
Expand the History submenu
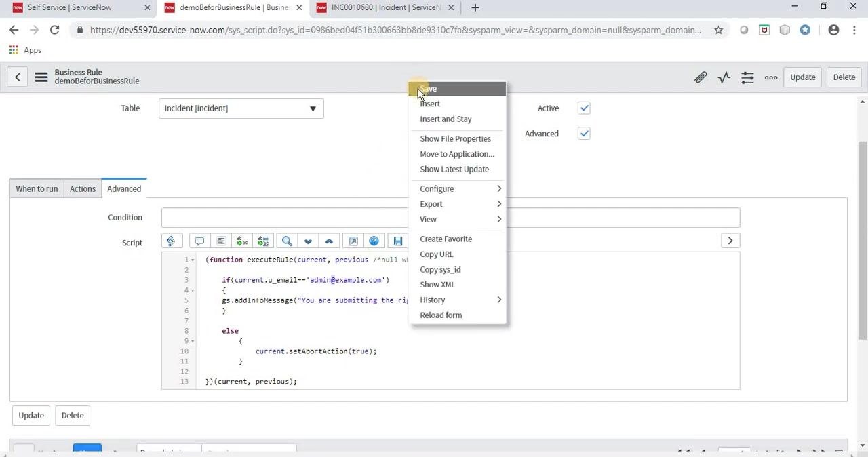click(x=458, y=300)
